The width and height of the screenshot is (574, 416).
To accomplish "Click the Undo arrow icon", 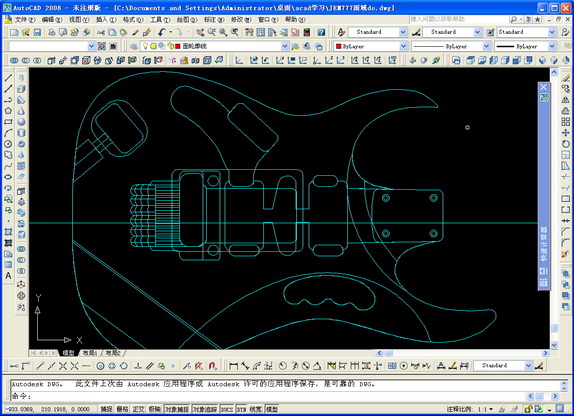I will click(x=162, y=33).
